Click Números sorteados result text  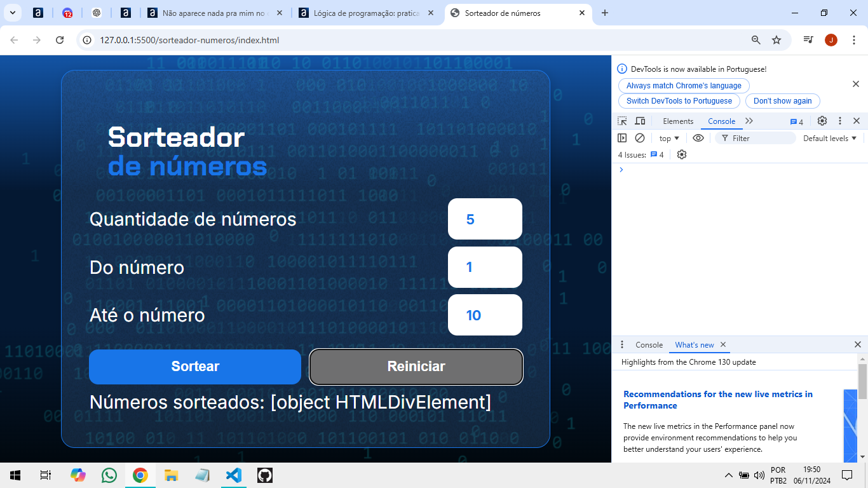pos(290,402)
